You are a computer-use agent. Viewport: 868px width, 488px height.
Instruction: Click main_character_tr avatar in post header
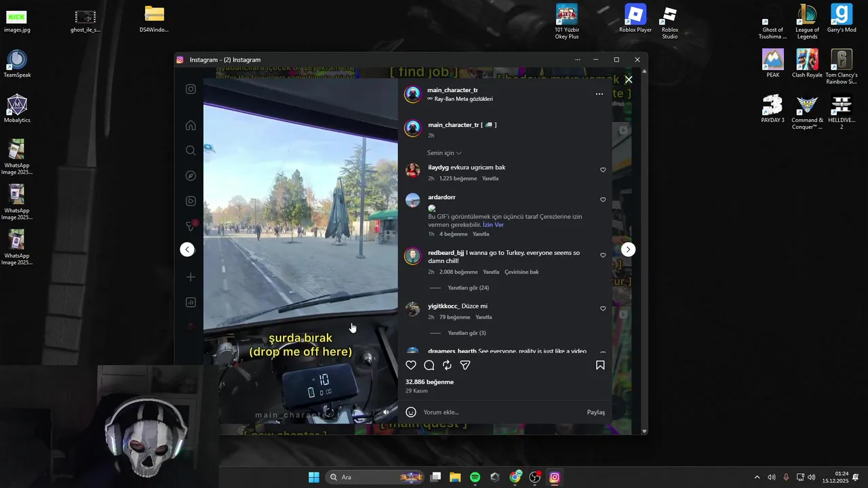click(x=412, y=94)
